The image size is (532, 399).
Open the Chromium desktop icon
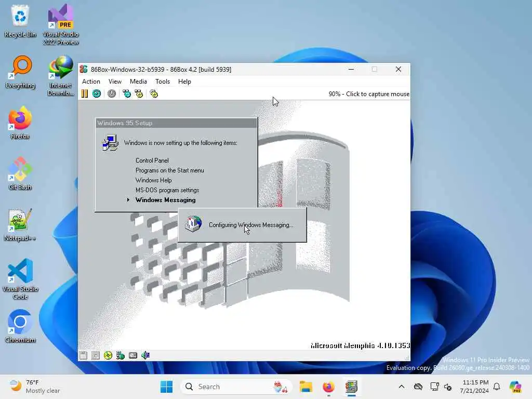tap(20, 326)
